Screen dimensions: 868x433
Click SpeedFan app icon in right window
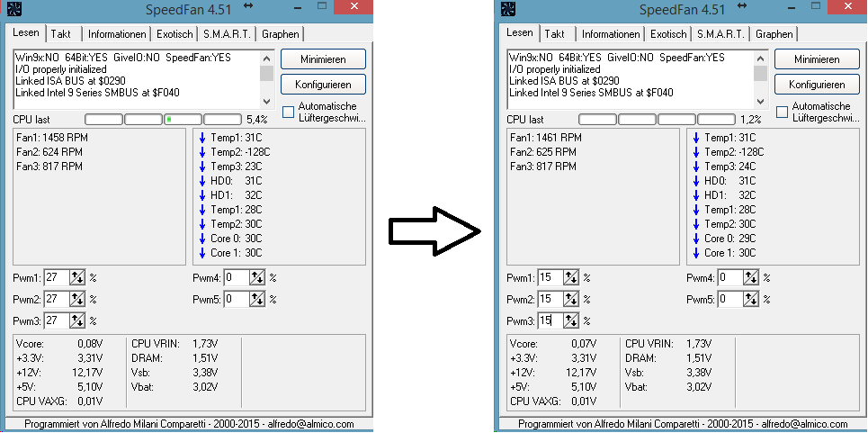tap(507, 9)
